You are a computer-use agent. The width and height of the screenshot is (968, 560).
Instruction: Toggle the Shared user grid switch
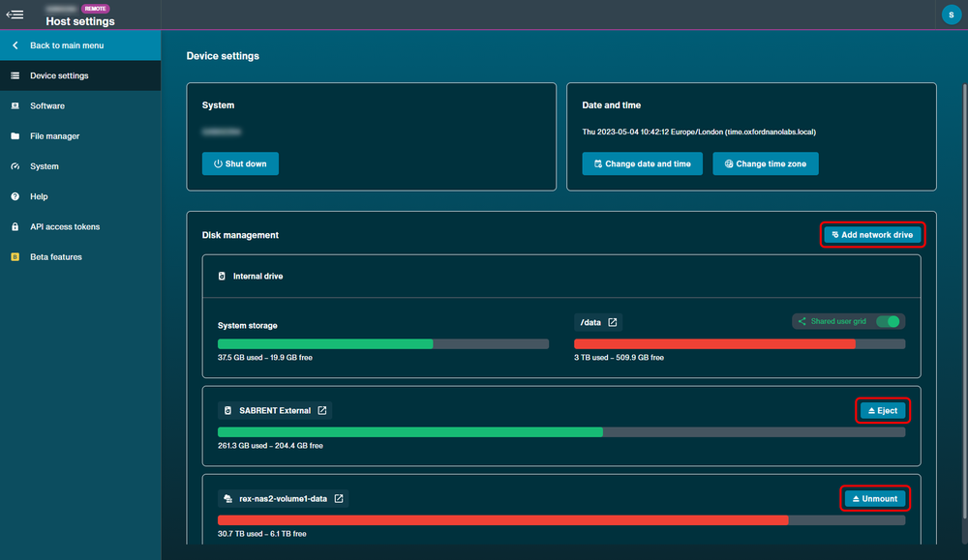click(x=889, y=321)
